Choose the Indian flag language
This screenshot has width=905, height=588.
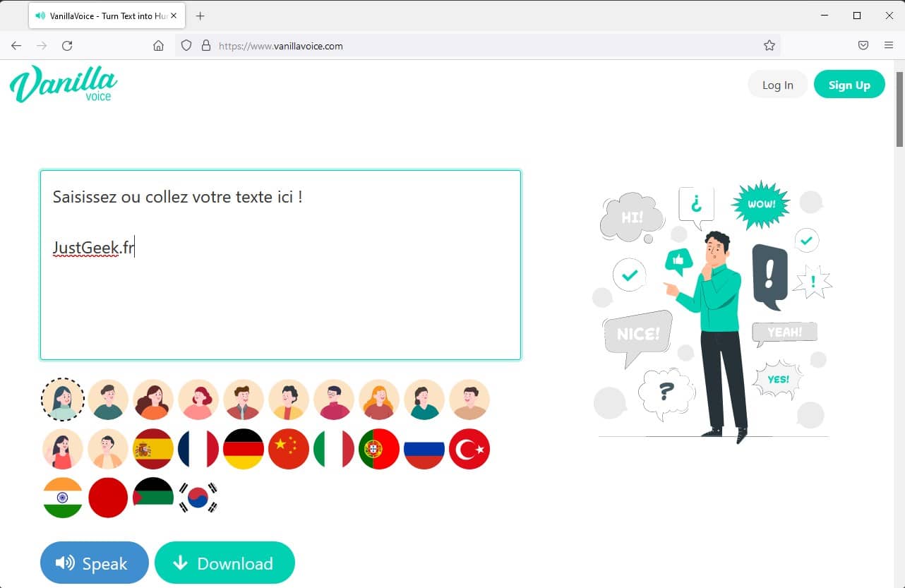(x=63, y=498)
